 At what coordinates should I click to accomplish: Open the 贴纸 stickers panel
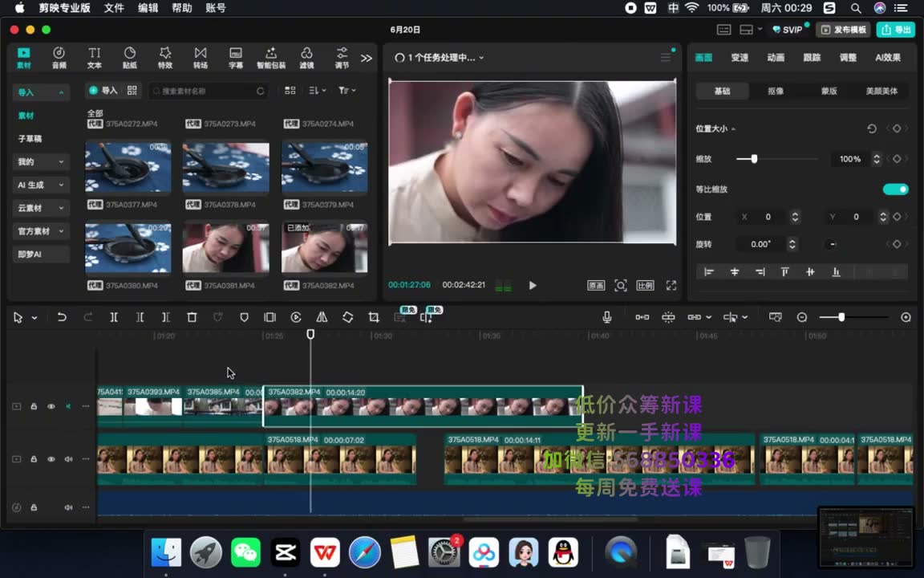click(x=130, y=58)
